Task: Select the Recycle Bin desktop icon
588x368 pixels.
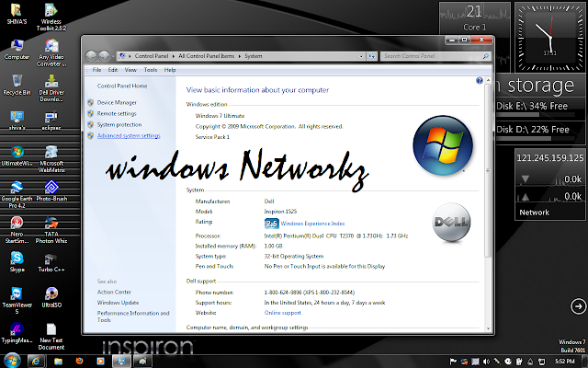Action: (17, 85)
